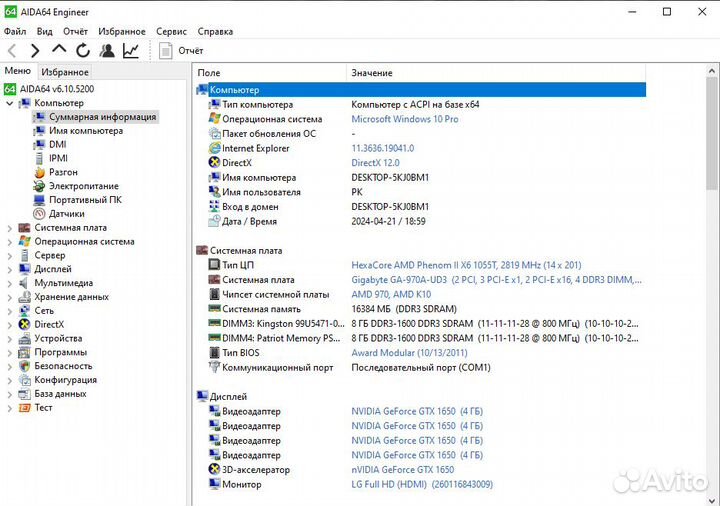
Task: Open the Gigabyte GA-970A-UD3 link
Action: 496,280
